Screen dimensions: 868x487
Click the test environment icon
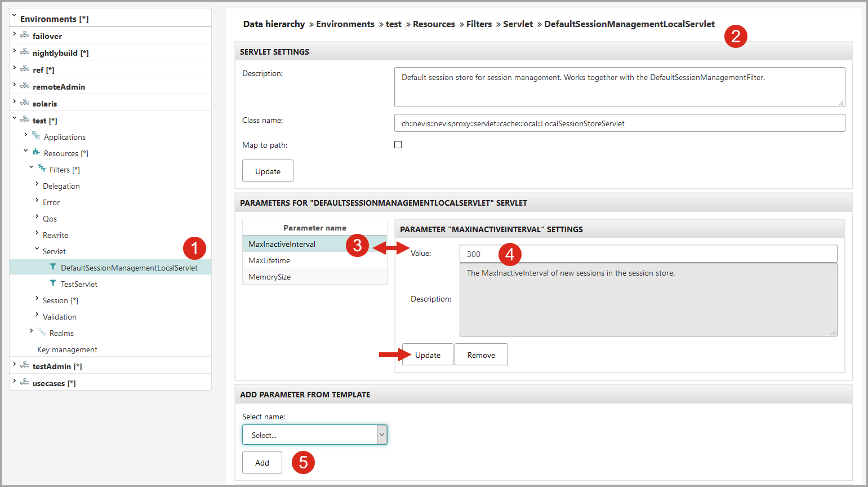pyautogui.click(x=25, y=119)
